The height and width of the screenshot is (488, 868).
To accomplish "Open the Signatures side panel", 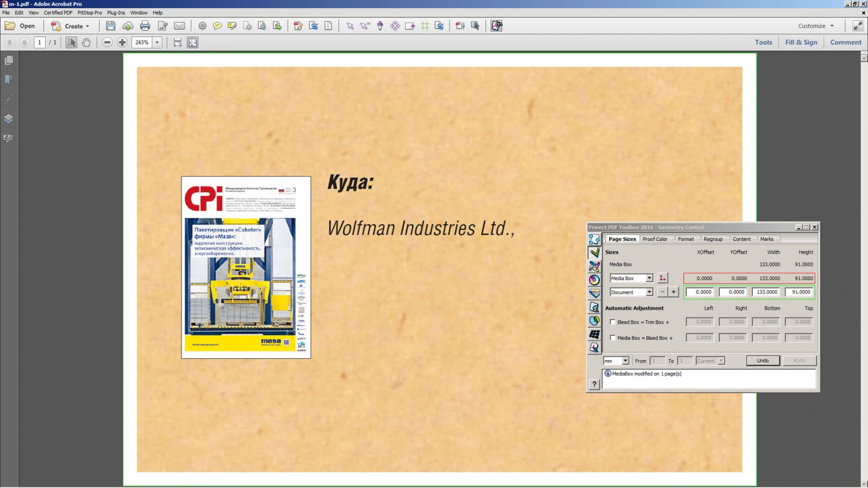I will pos(9,139).
